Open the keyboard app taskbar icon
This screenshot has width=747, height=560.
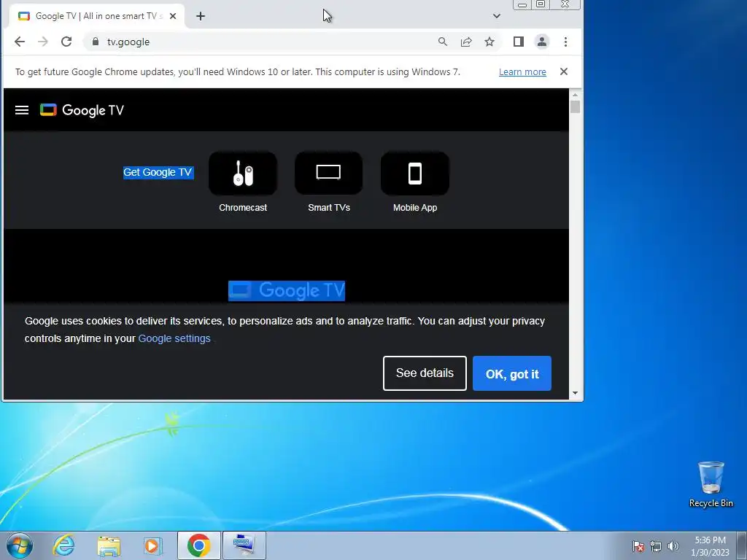(x=244, y=545)
